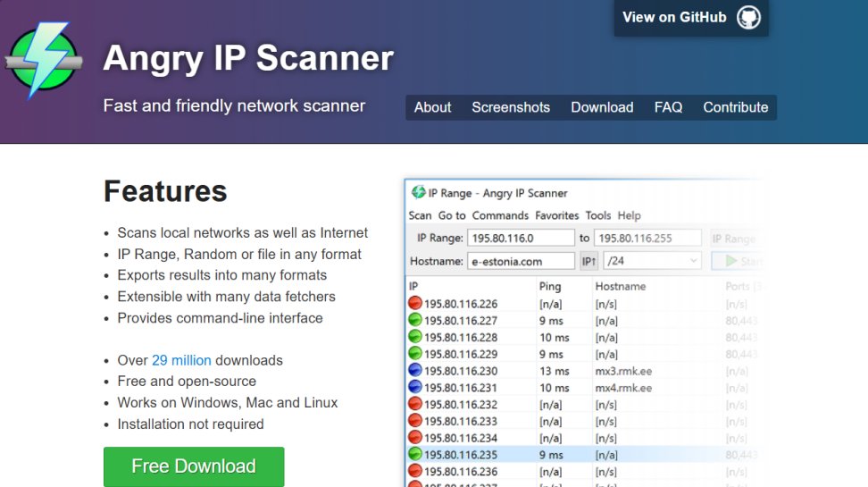Select IP address 195.80.116.236

[461, 472]
